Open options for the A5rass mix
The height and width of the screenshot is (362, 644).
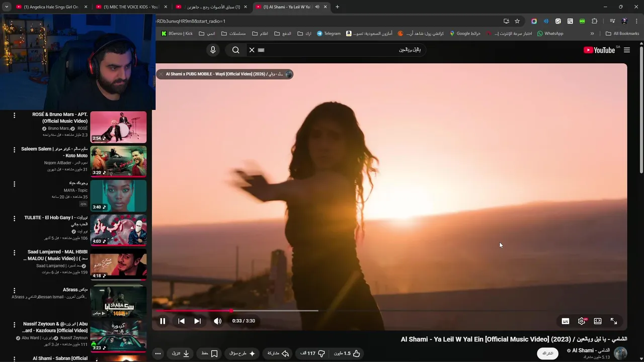click(14, 291)
